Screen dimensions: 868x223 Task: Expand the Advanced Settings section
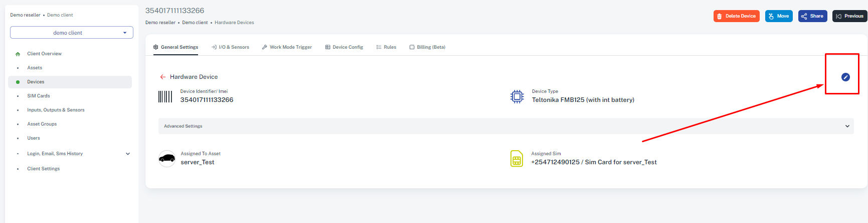(506, 126)
